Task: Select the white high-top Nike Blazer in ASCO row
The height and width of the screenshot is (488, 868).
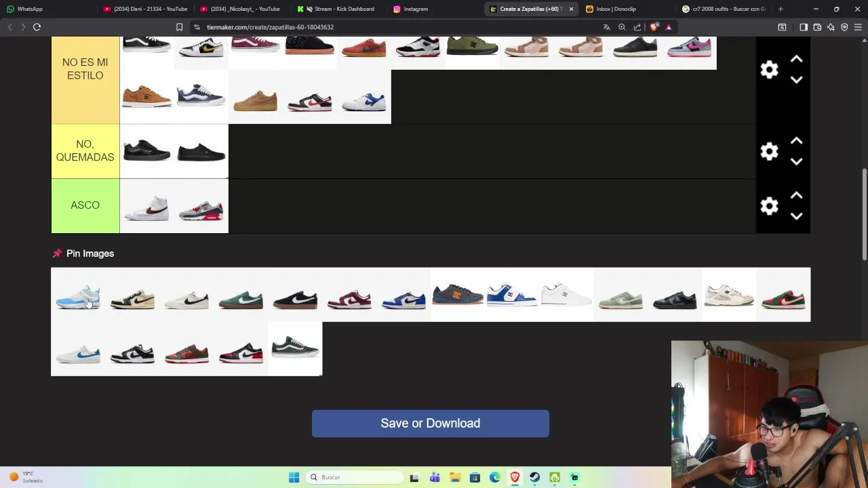Action: (146, 206)
